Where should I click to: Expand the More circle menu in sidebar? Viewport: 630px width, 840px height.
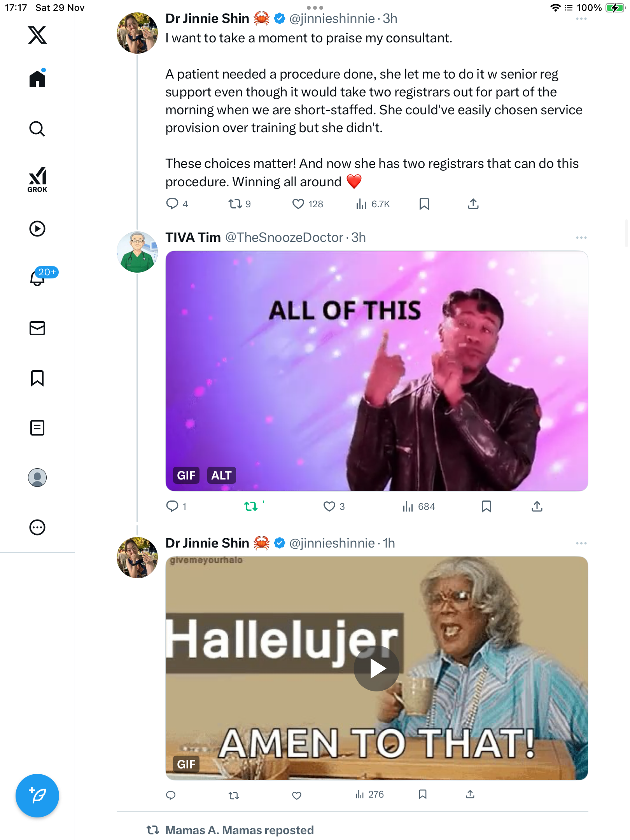click(37, 527)
